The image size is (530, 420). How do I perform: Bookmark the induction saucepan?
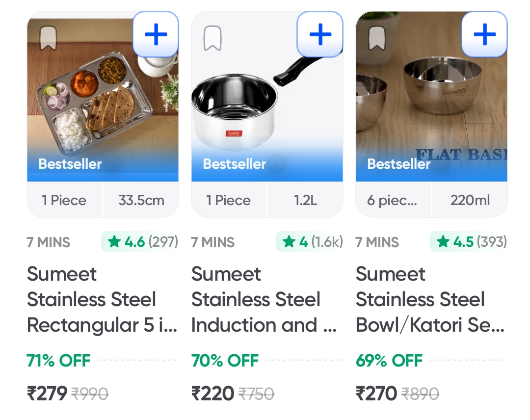coord(212,38)
